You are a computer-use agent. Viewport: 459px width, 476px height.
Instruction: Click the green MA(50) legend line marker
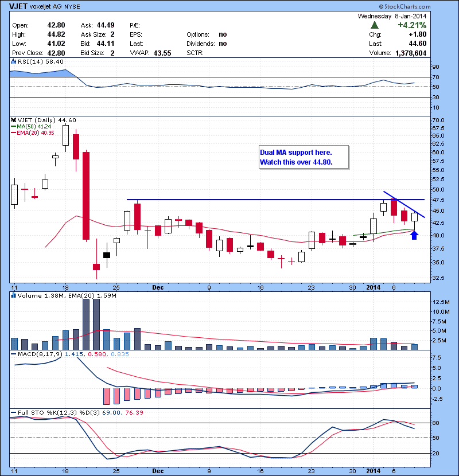[x=13, y=127]
